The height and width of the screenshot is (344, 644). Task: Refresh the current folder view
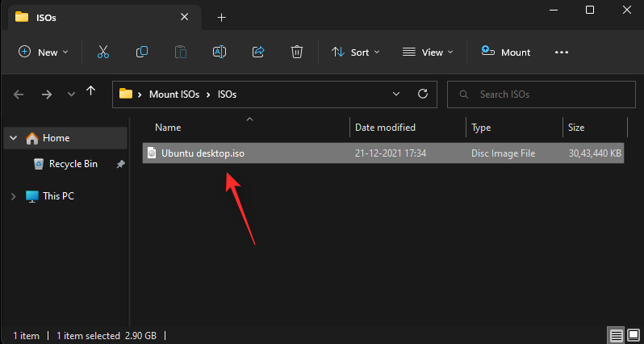pos(421,94)
